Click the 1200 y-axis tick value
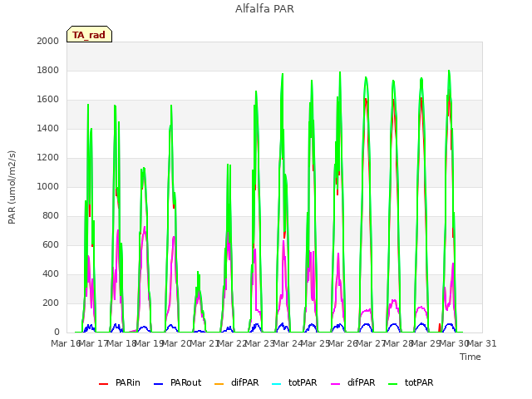 [48, 157]
